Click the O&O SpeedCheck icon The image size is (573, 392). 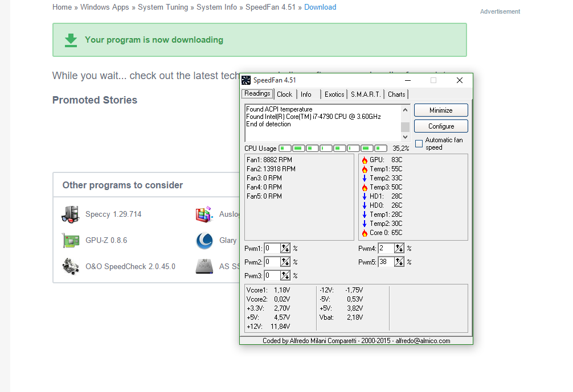(x=71, y=266)
